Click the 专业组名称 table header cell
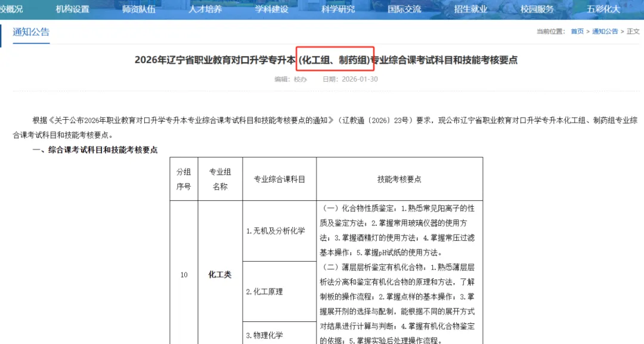Image resolution: width=644 pixels, height=344 pixels. click(220, 179)
